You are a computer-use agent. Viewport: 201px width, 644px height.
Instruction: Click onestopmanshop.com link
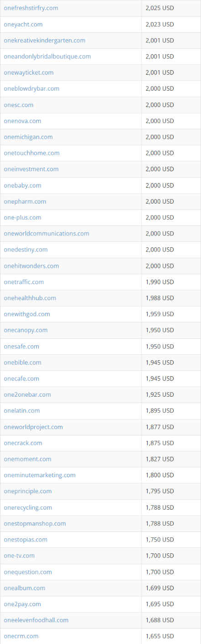coord(35,523)
